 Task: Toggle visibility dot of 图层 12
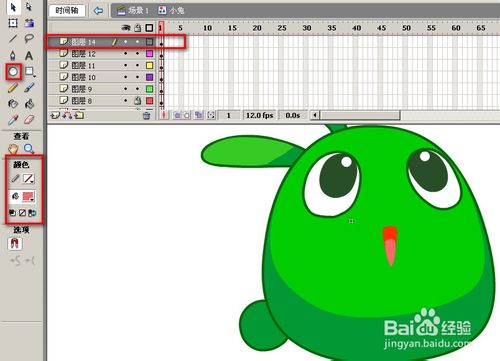pyautogui.click(x=126, y=54)
